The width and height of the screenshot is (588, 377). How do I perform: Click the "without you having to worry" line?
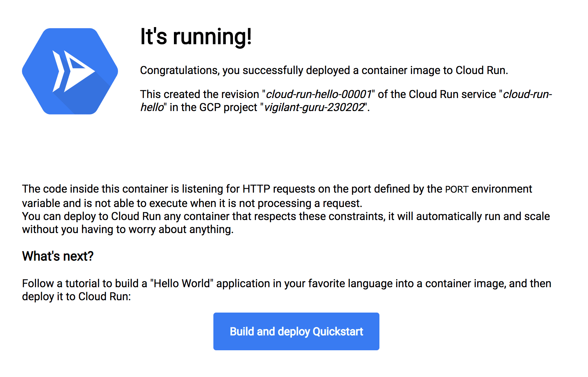click(x=128, y=229)
